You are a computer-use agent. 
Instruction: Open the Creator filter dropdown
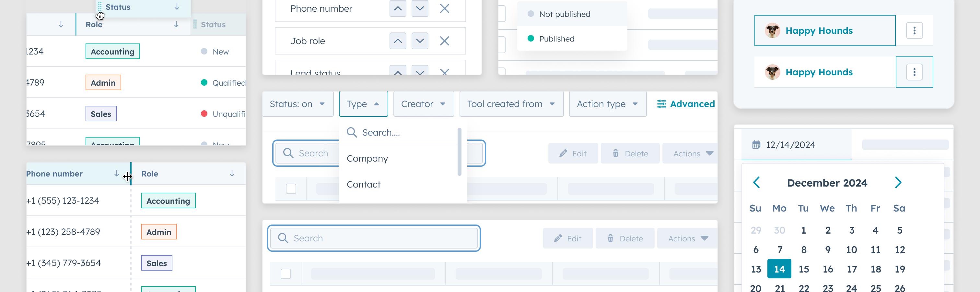click(x=424, y=104)
